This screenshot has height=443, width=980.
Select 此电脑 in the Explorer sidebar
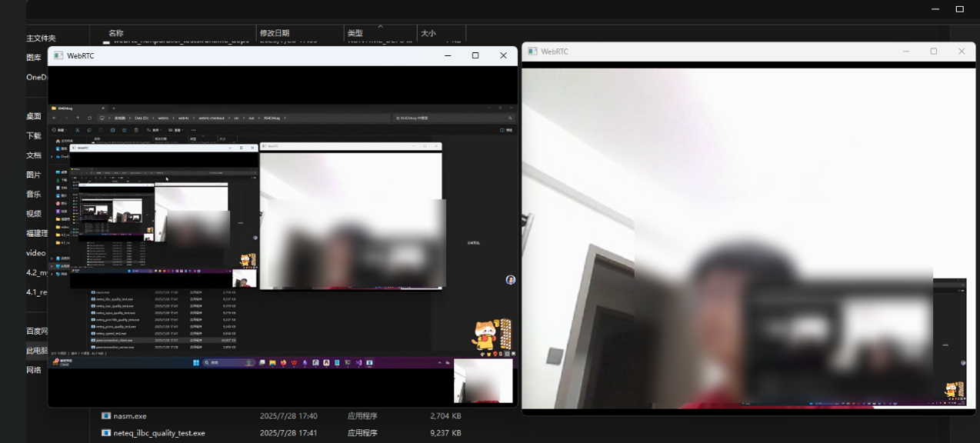37,351
